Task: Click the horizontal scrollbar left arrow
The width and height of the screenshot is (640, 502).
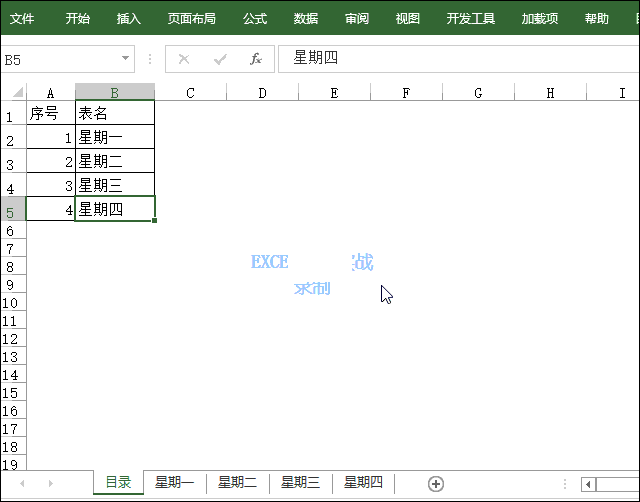Action: click(588, 484)
